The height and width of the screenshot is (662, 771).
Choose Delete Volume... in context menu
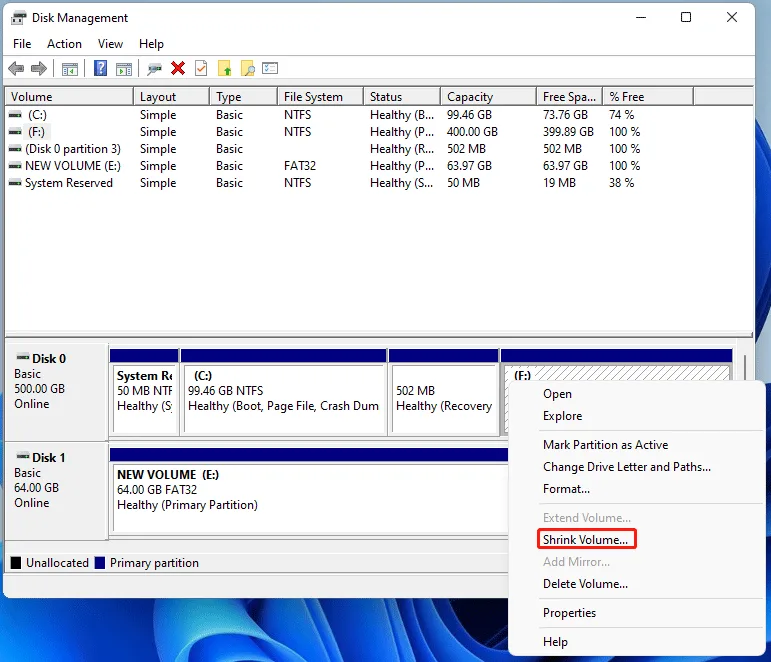pyautogui.click(x=585, y=584)
